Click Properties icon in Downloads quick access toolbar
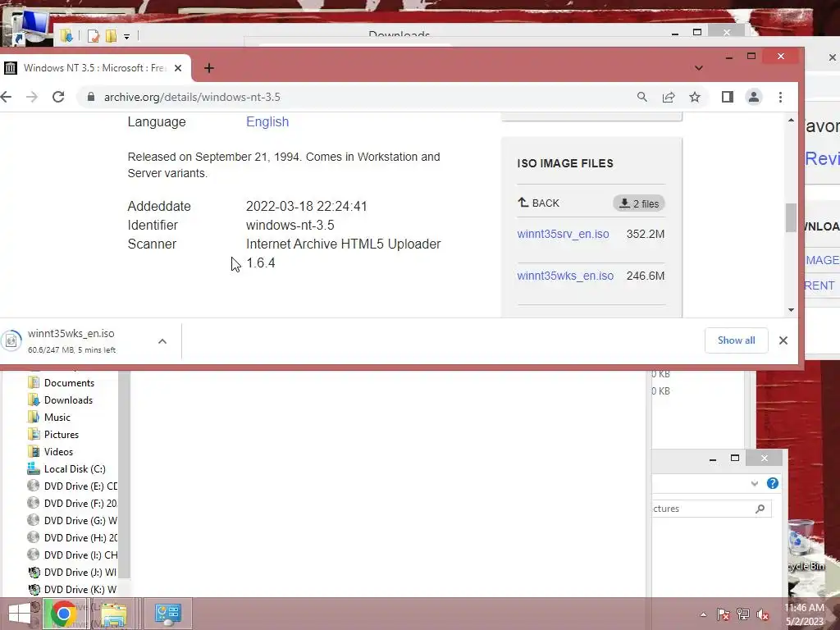This screenshot has height=630, width=840. pos(94,36)
